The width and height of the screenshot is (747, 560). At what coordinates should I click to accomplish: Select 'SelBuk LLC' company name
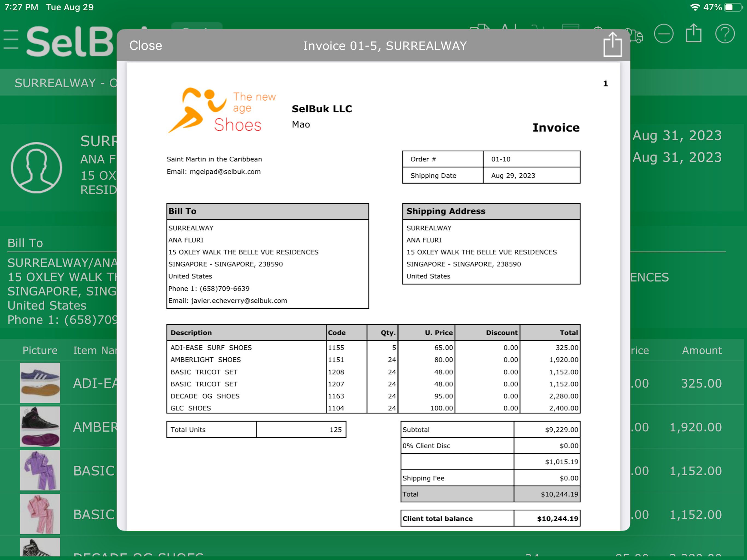pyautogui.click(x=322, y=109)
